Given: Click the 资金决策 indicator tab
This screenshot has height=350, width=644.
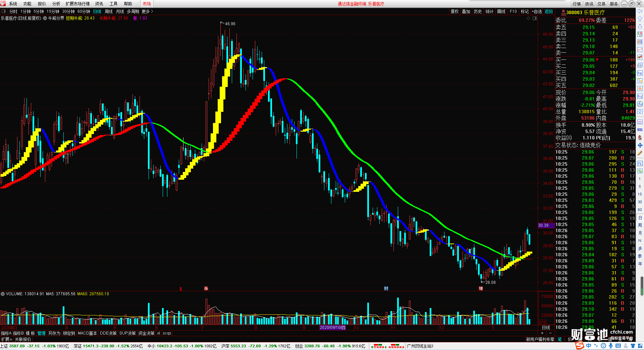Looking at the screenshot, I should click(x=146, y=333).
